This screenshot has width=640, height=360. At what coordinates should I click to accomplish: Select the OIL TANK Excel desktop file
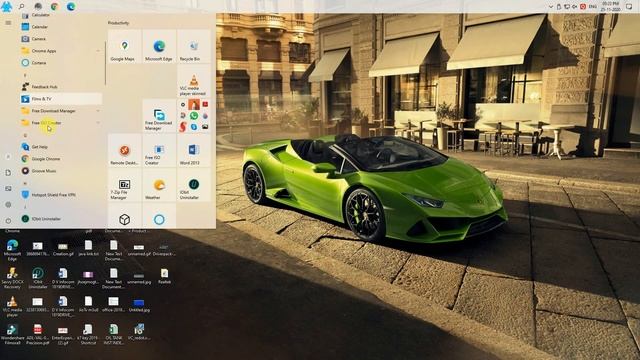click(x=113, y=334)
